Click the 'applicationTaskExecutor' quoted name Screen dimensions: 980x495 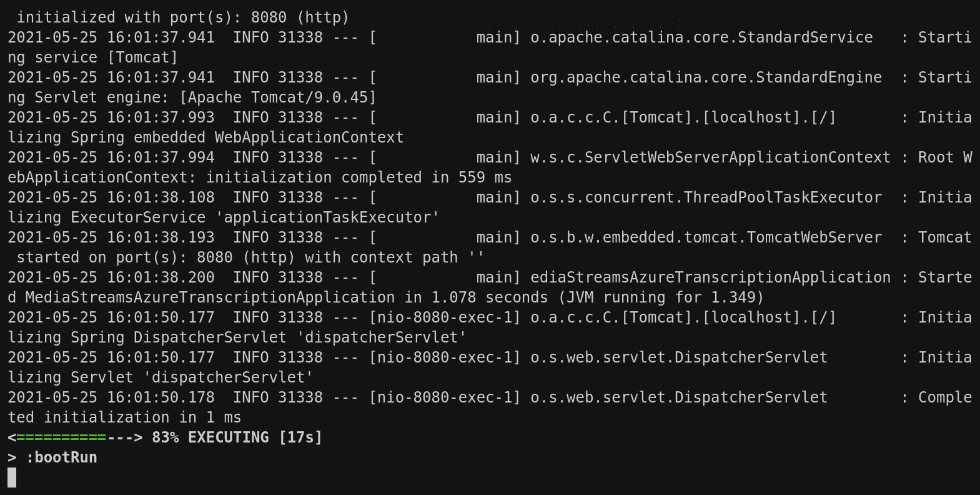pos(327,217)
